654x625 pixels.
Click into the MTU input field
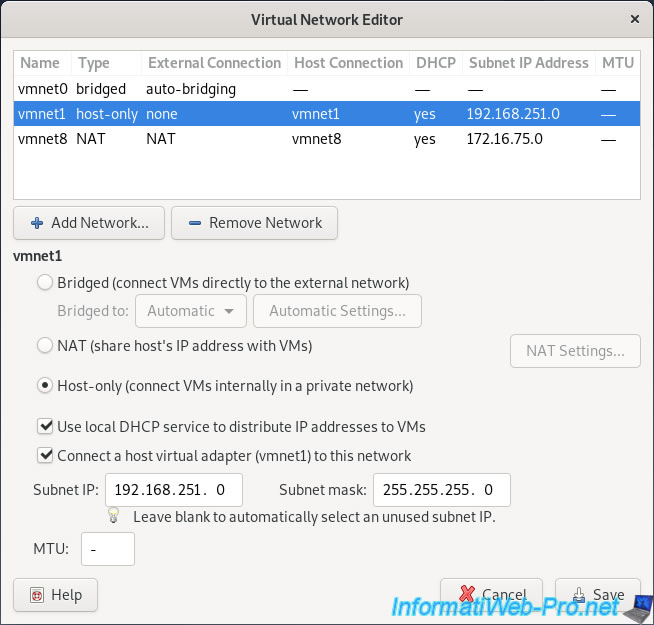[108, 549]
